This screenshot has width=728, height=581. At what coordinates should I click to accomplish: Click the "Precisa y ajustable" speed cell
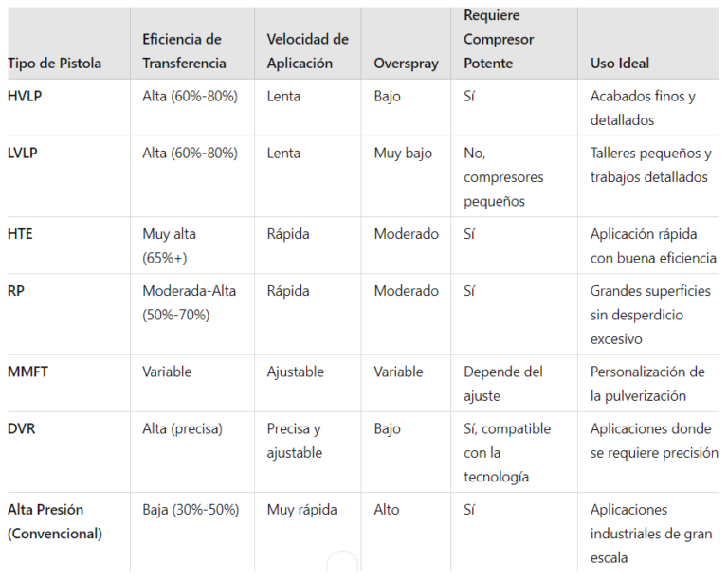(294, 441)
